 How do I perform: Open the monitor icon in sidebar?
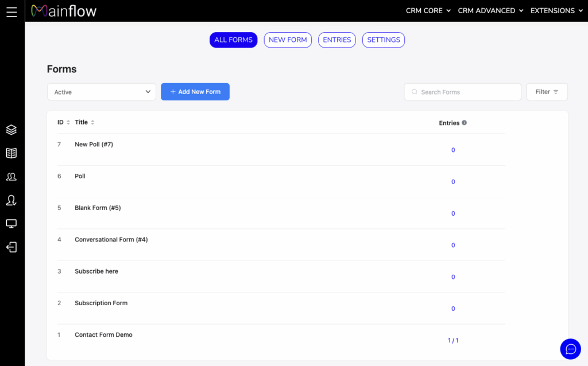[x=11, y=224]
